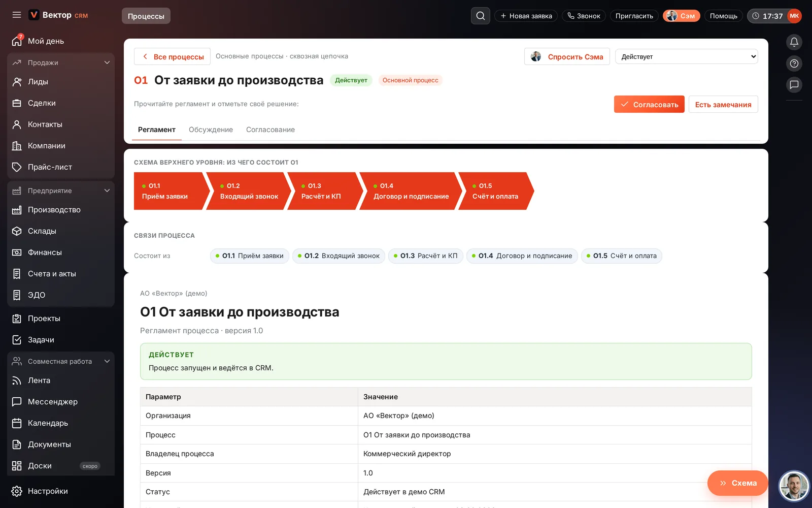Open the hamburger menu icon
This screenshot has width=812, height=508.
(x=17, y=15)
